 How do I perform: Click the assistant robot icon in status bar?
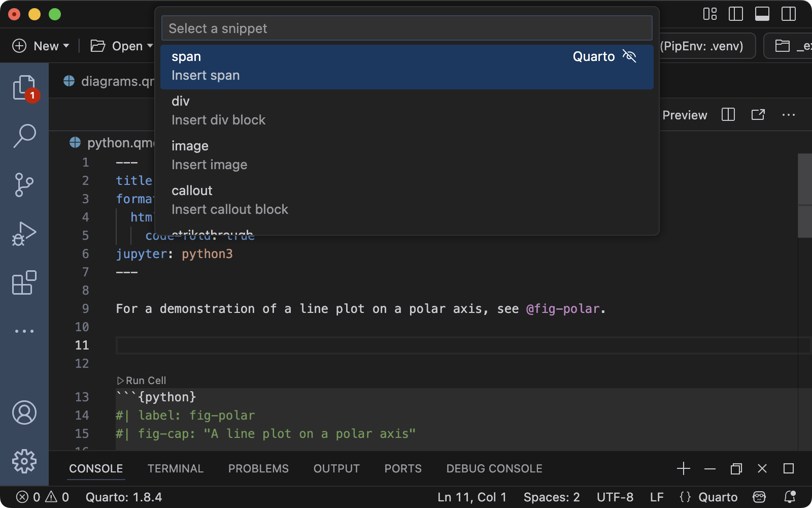coord(758,497)
